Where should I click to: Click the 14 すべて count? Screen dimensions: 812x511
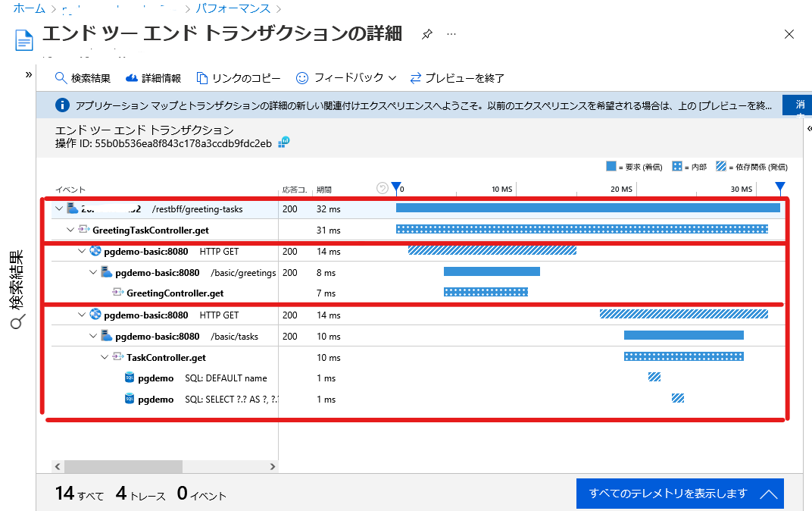(80, 494)
